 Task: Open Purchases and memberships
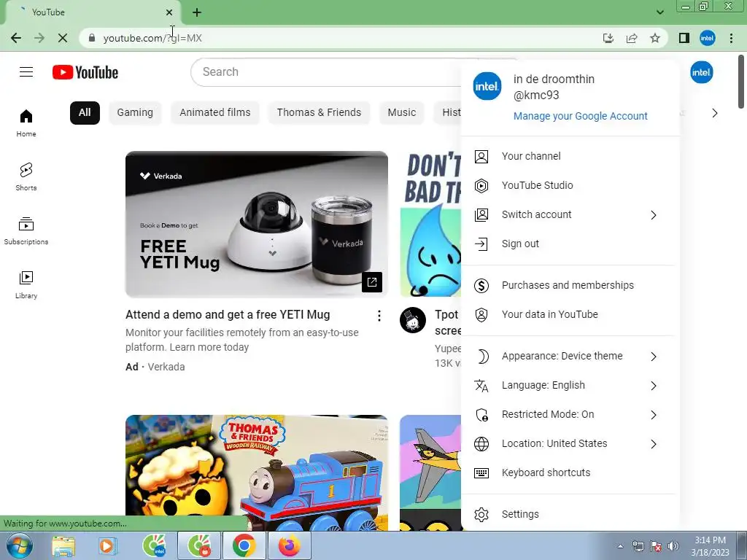(568, 285)
